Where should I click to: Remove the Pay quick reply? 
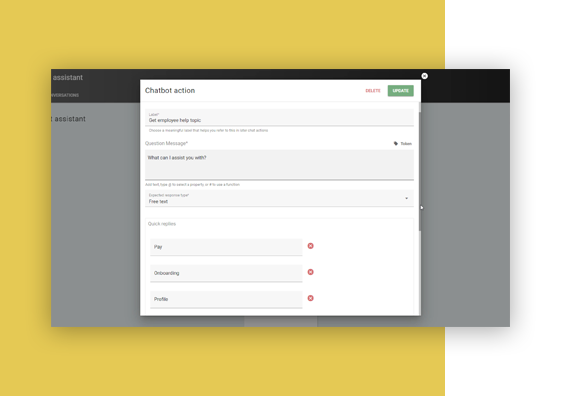[x=311, y=246]
